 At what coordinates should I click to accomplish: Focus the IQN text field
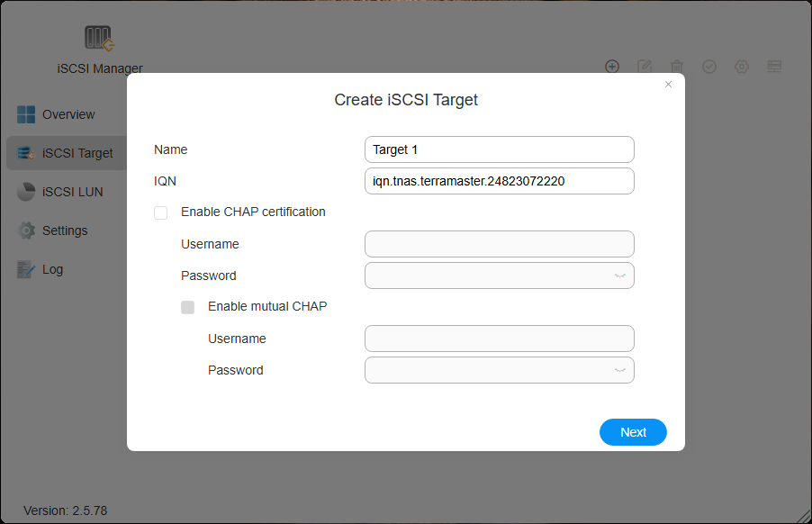point(499,181)
